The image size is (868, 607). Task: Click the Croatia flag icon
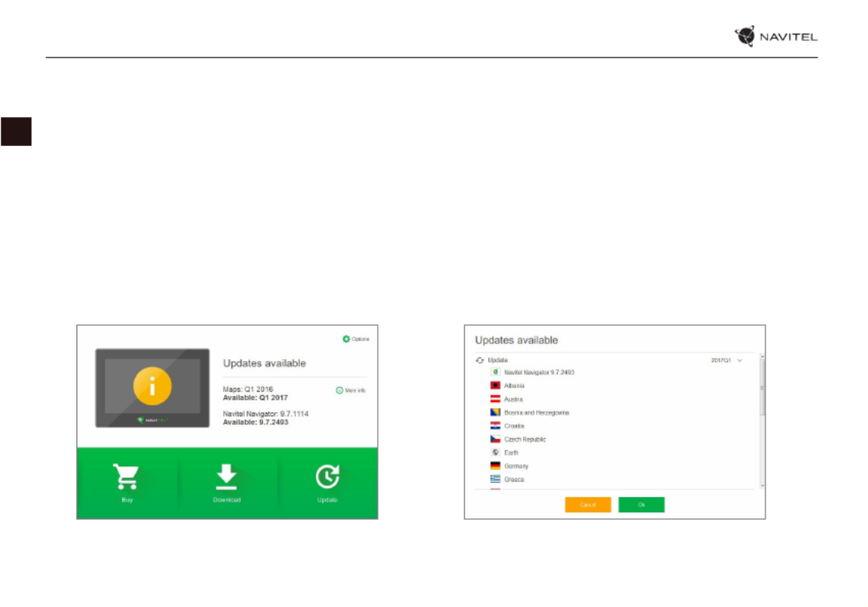coord(496,426)
